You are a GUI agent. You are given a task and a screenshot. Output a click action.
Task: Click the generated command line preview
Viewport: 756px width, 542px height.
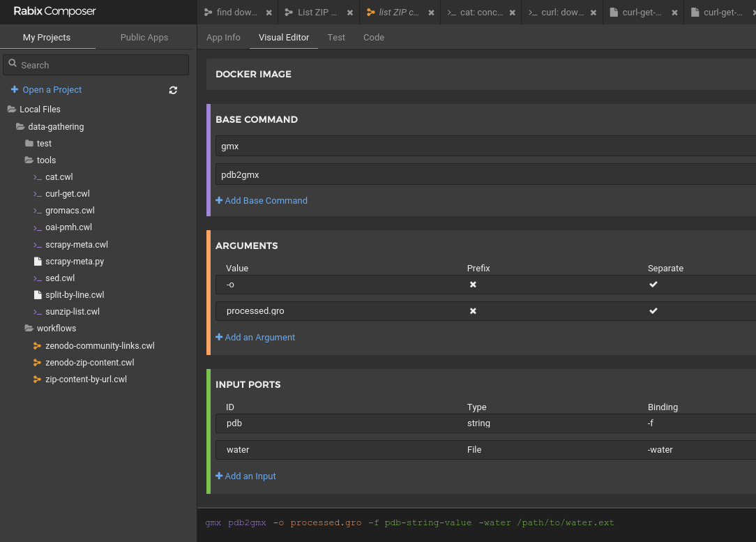pyautogui.click(x=410, y=522)
